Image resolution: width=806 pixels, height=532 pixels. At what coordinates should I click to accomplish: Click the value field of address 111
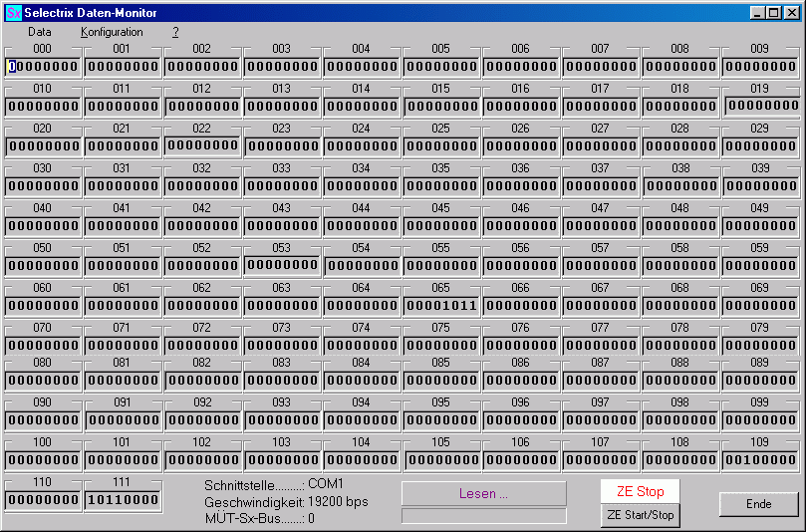point(123,499)
